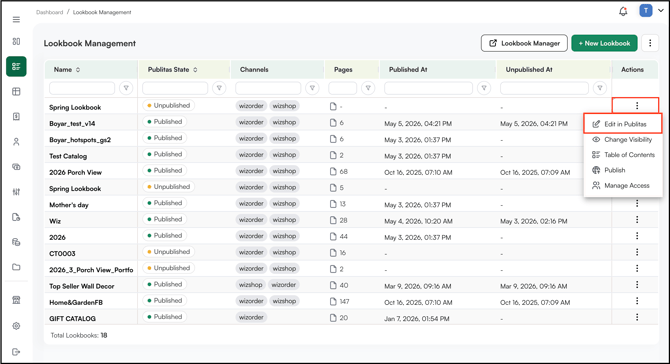670x364 pixels.
Task: Open Channels column filter funnel
Action: point(312,88)
